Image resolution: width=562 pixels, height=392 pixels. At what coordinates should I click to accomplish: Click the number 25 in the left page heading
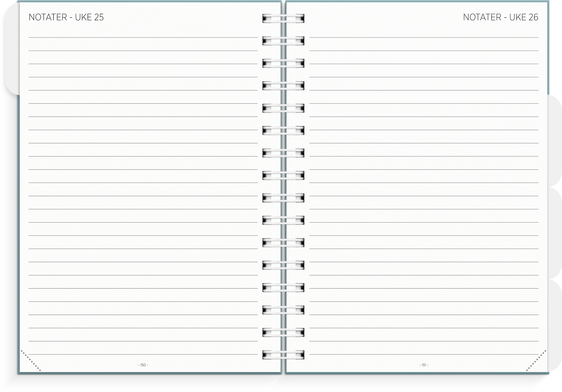(99, 17)
